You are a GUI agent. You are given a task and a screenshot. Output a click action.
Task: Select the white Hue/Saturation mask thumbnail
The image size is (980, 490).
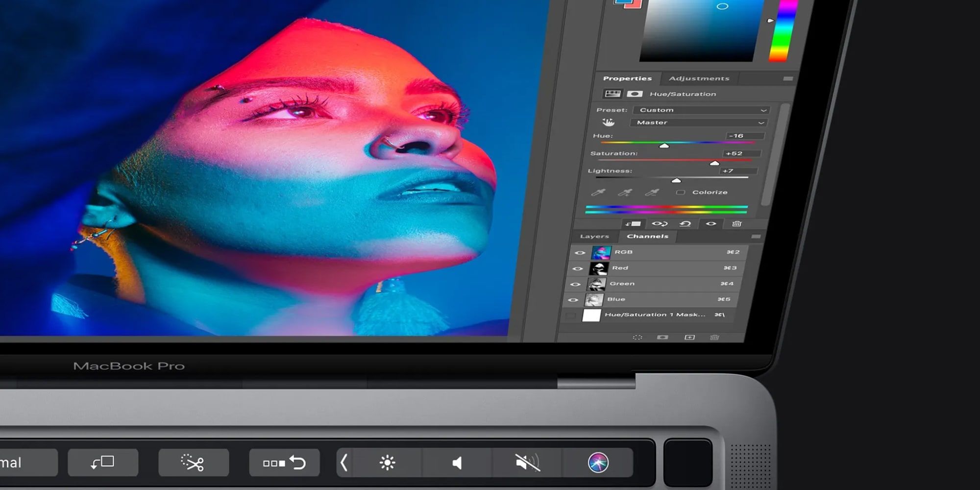click(x=591, y=315)
